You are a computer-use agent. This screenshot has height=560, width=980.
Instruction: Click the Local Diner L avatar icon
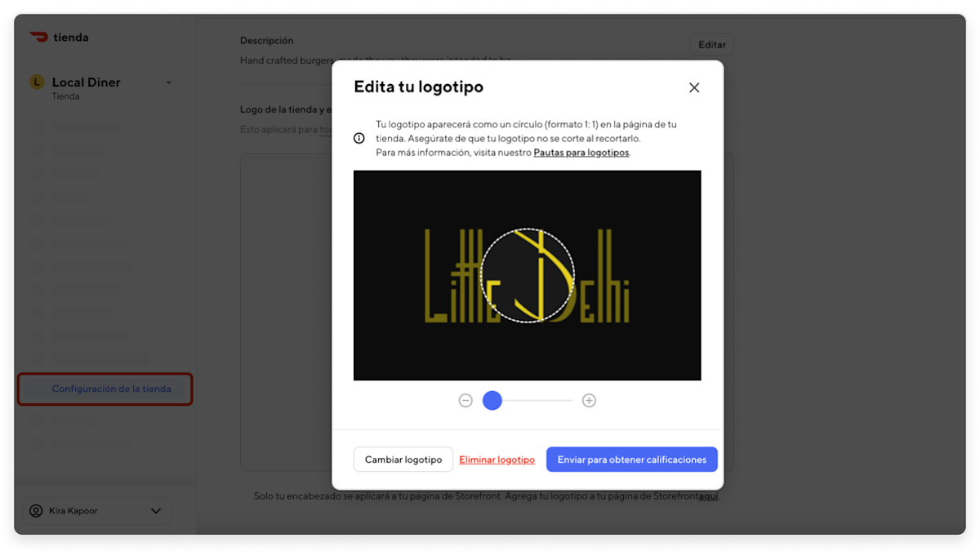coord(37,82)
